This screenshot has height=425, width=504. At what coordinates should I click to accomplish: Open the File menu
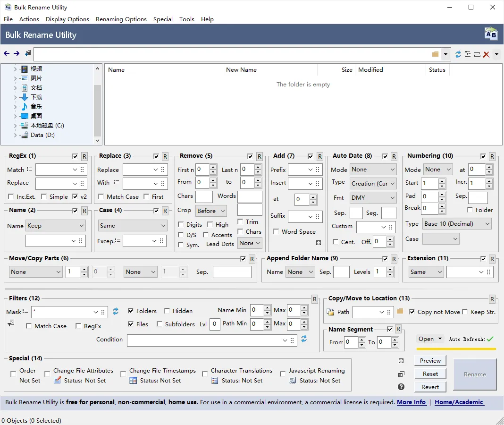pos(8,19)
